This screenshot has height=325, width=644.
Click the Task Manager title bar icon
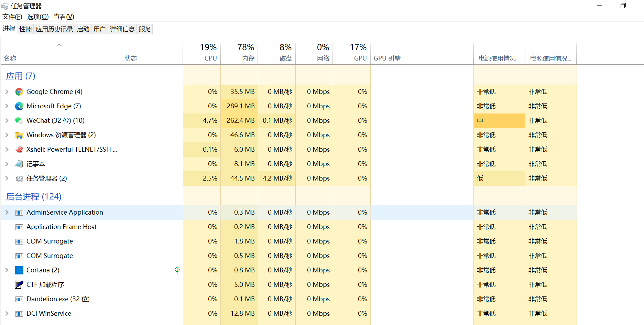[5, 6]
